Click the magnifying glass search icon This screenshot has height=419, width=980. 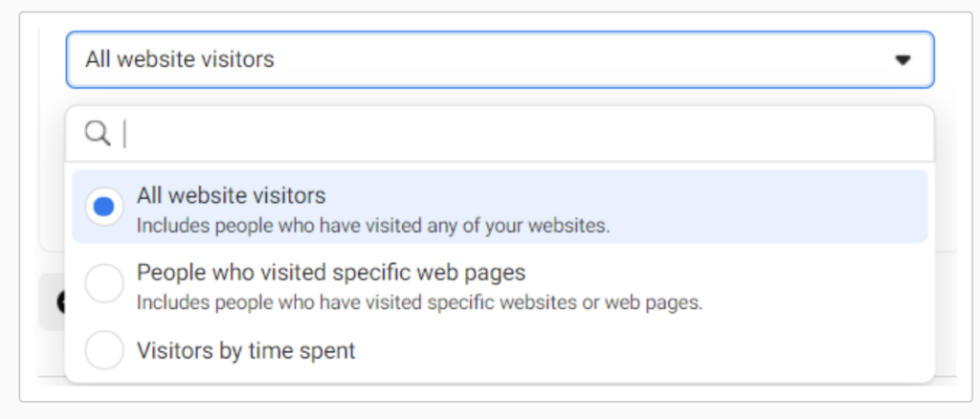coord(97,134)
